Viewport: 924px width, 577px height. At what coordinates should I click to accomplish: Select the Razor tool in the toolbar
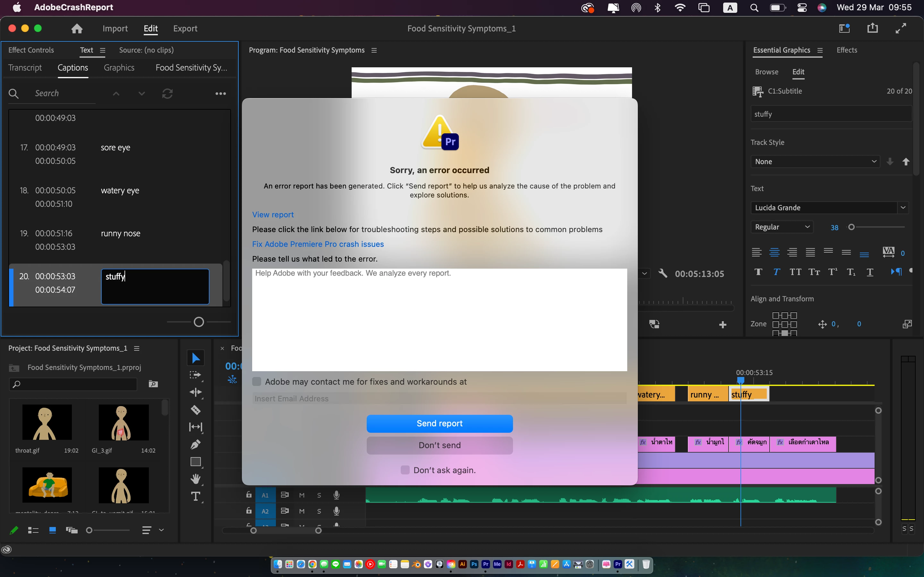(195, 410)
